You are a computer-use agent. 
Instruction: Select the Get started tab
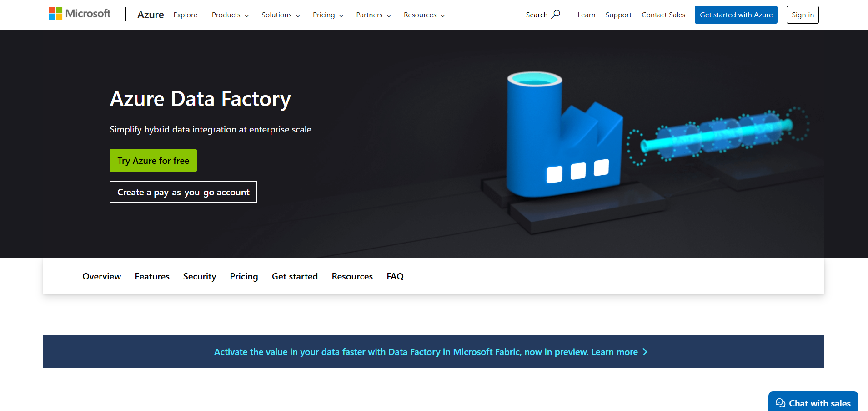[295, 276]
